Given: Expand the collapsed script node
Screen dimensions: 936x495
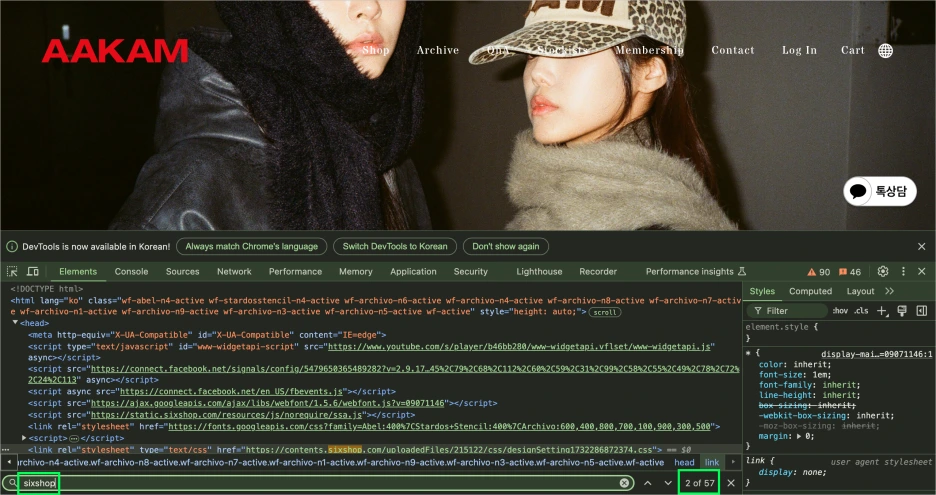Looking at the screenshot, I should pos(24,438).
